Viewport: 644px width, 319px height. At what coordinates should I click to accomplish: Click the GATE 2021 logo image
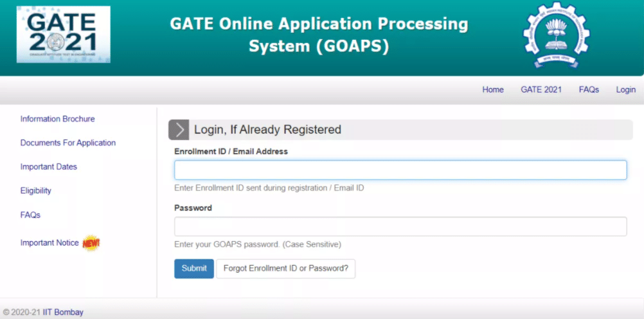click(x=63, y=35)
